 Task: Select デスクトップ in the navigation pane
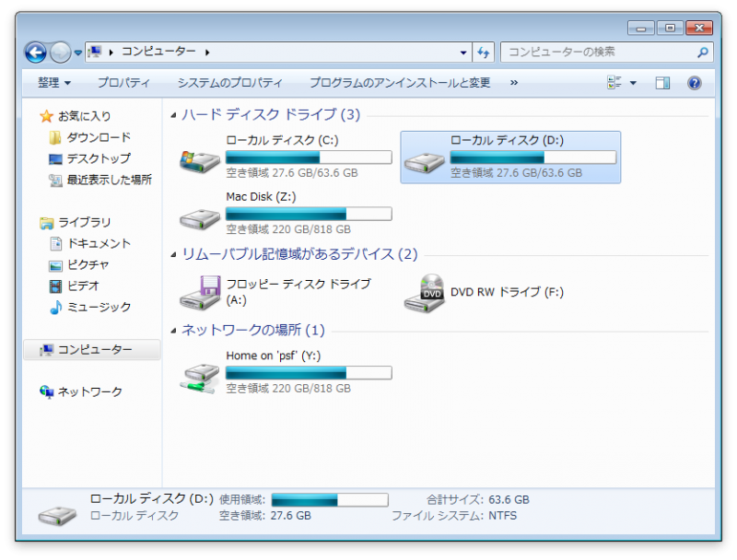pyautogui.click(x=99, y=158)
